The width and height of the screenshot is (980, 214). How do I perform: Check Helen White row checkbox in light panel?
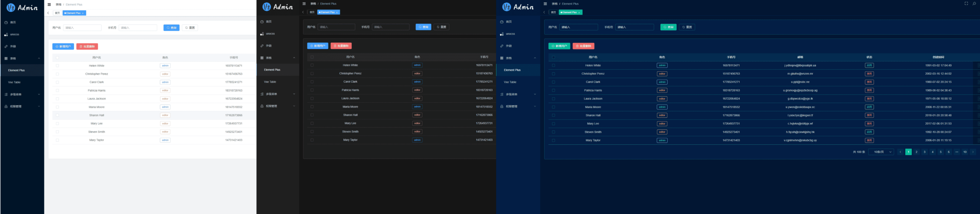57,66
